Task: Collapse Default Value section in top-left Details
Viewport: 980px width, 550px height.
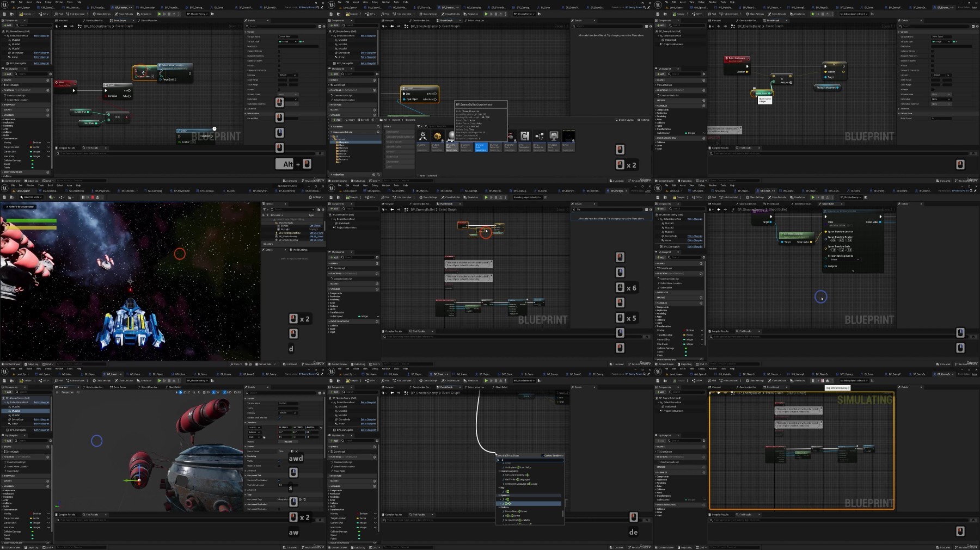Action: pos(246,113)
